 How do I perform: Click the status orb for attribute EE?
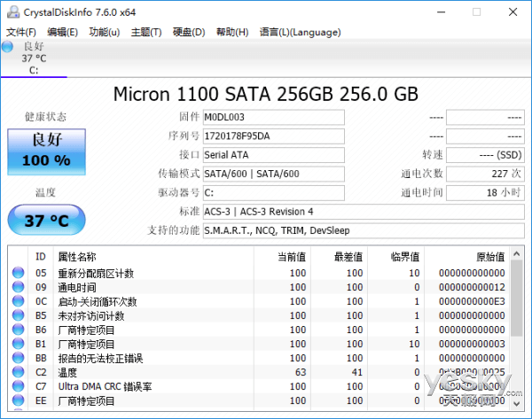click(18, 400)
